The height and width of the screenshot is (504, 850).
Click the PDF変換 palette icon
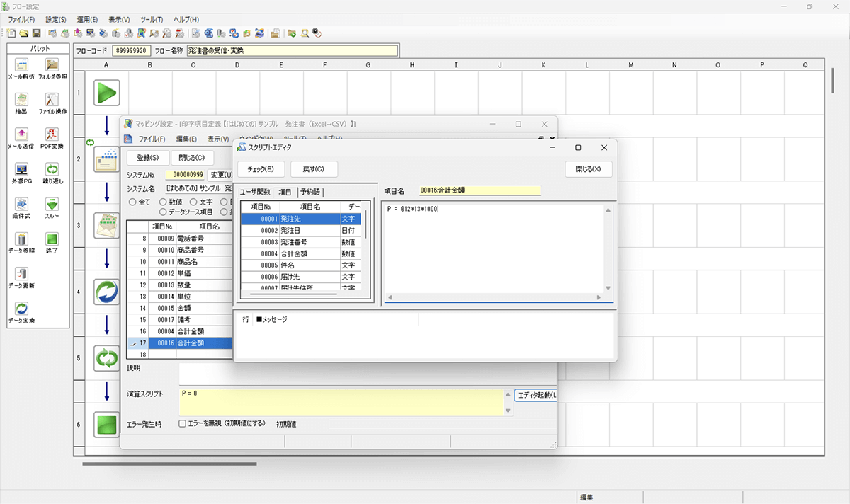52,134
